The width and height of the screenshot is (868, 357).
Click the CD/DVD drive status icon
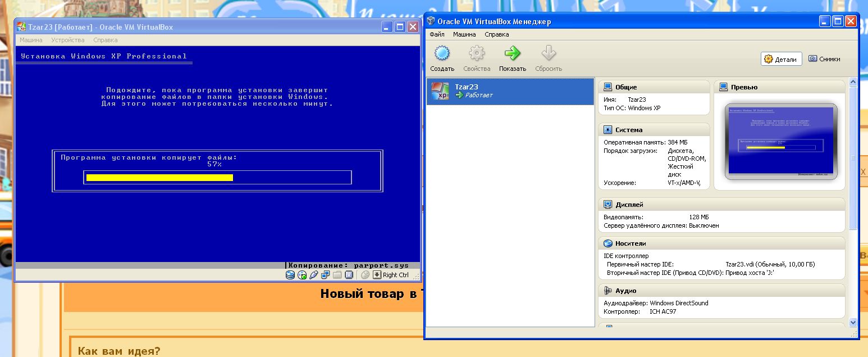pyautogui.click(x=302, y=275)
